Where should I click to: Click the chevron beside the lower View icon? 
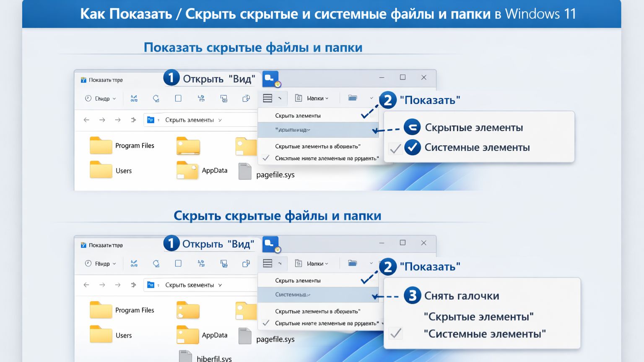[280, 263]
